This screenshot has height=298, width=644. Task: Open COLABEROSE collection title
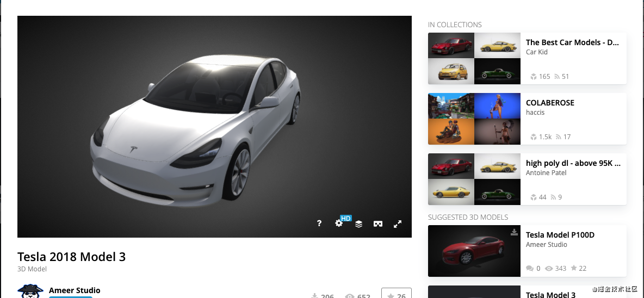tap(550, 103)
